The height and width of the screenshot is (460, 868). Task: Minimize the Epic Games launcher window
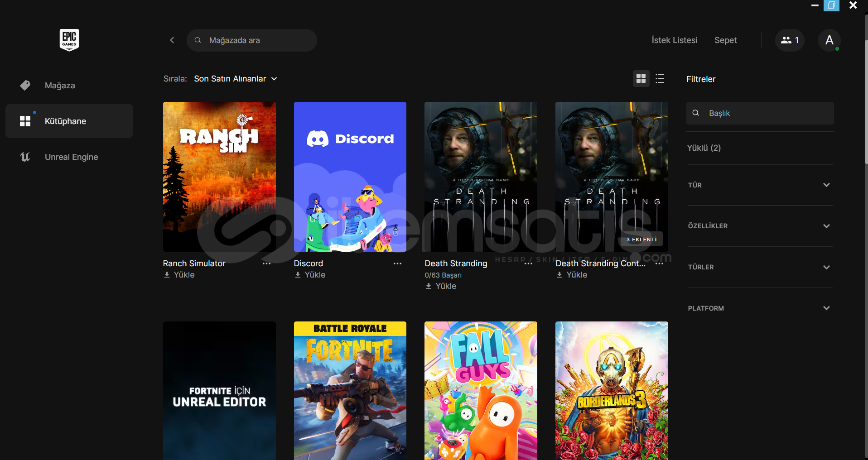[815, 5]
